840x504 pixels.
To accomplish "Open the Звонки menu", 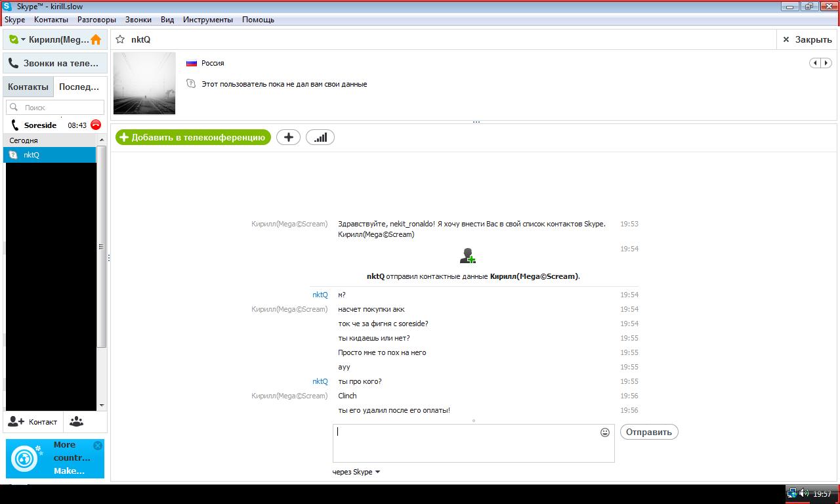I will [138, 20].
